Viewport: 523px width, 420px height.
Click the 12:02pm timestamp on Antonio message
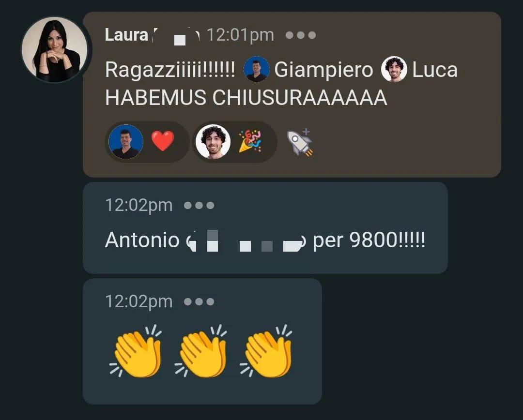[x=139, y=205]
